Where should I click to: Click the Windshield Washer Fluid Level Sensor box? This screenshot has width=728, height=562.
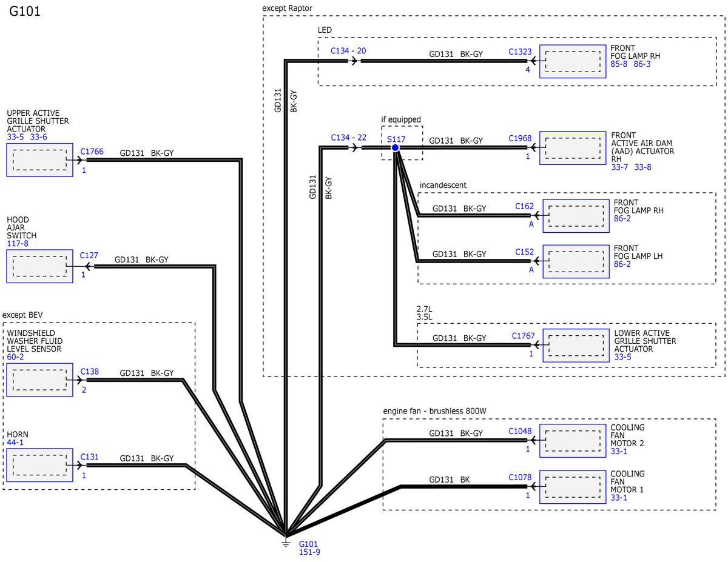[x=39, y=380]
